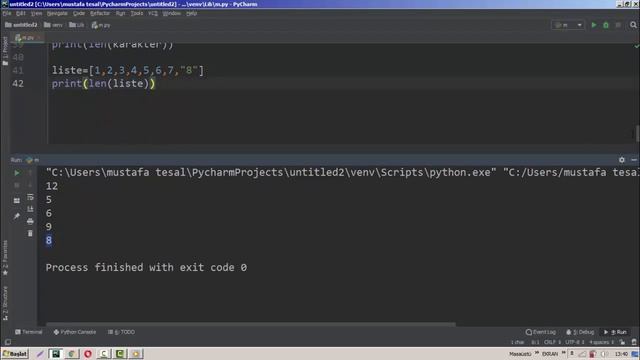Click the feather-pen icon beside Başlat

point(40,353)
